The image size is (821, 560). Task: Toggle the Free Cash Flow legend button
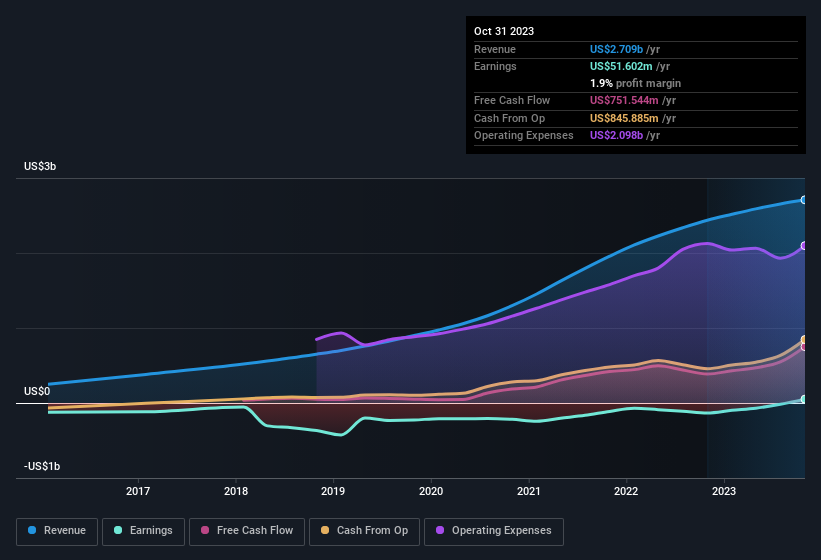[x=247, y=532]
